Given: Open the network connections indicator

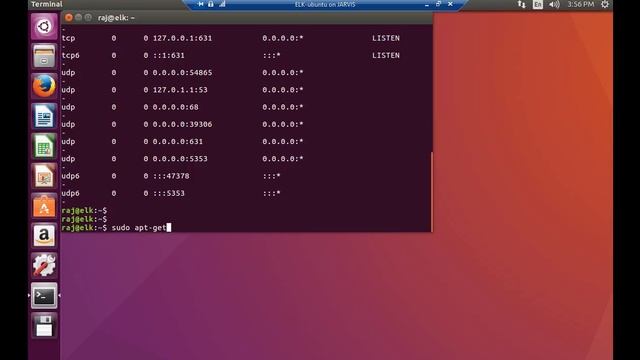Looking at the screenshot, I should [x=522, y=4].
